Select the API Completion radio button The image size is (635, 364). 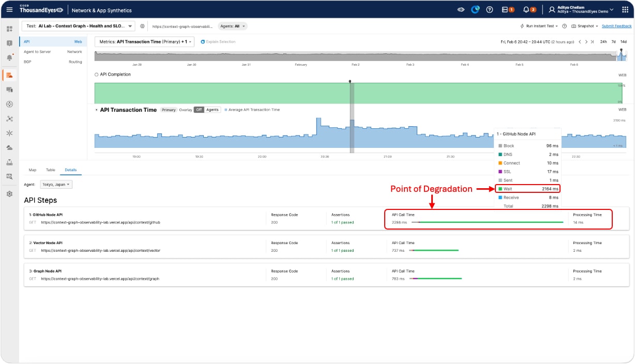pos(97,74)
